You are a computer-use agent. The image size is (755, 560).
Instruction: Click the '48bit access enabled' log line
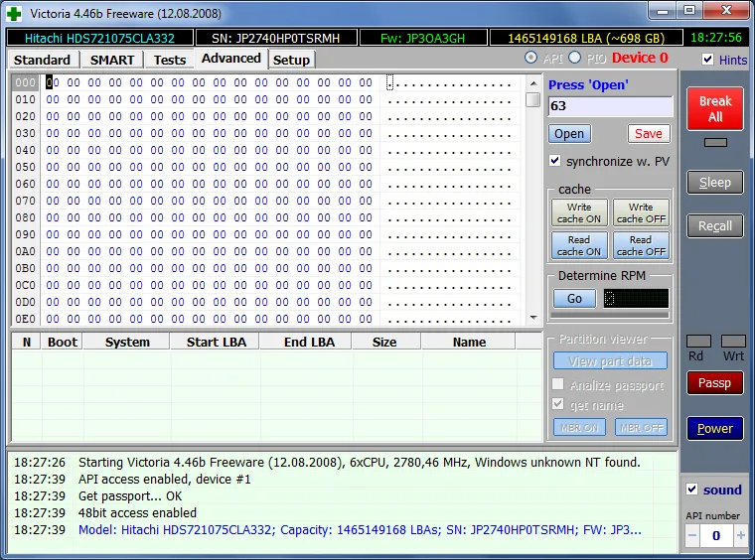tap(137, 513)
